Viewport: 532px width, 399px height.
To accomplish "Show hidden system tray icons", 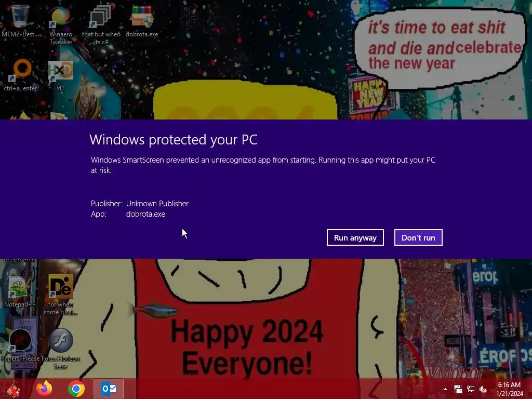I will pyautogui.click(x=445, y=389).
